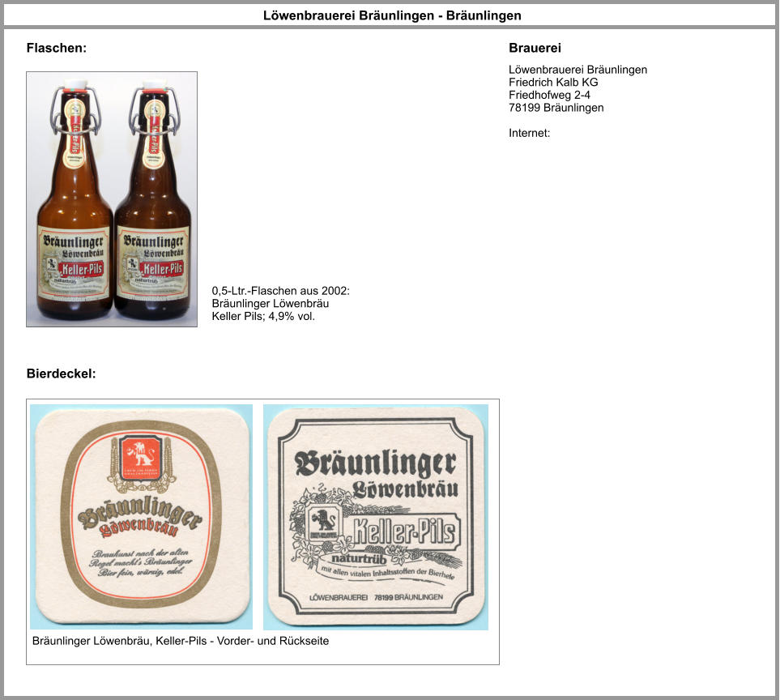Open the black Keller-Pils coaster back image
This screenshot has width=780, height=700.
(x=376, y=517)
